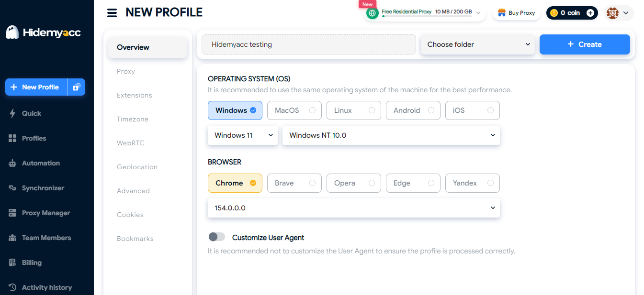644x295 pixels.
Task: Select Brave browser option
Action: click(x=294, y=183)
